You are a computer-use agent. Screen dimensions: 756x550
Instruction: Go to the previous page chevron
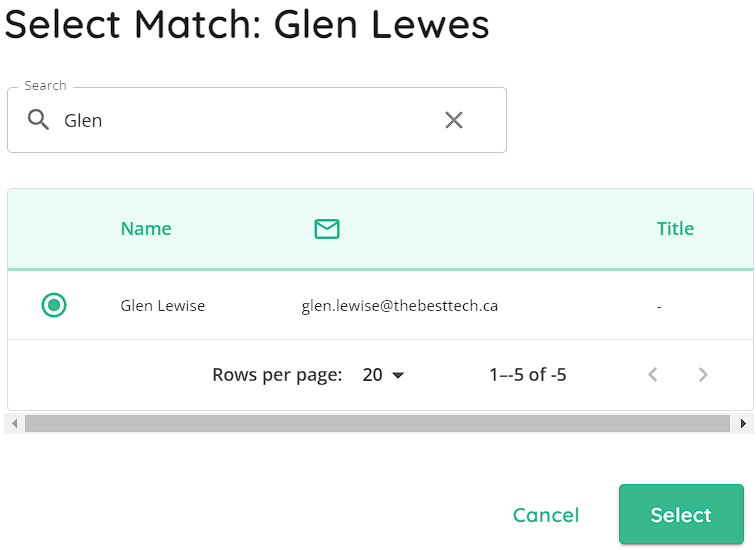tap(653, 375)
